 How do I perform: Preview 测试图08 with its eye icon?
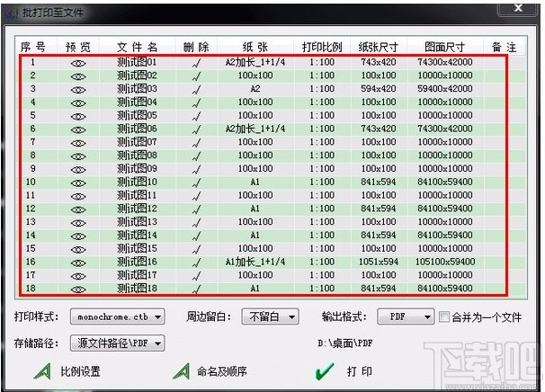78,156
